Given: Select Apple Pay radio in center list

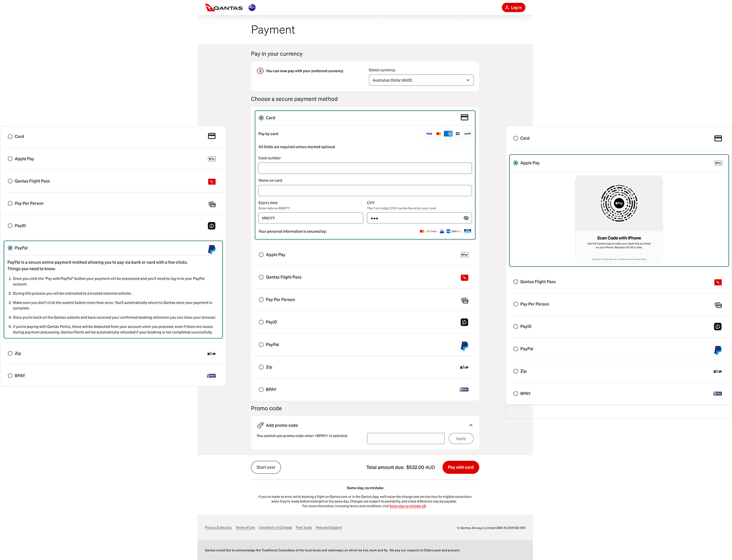Looking at the screenshot, I should click(261, 255).
